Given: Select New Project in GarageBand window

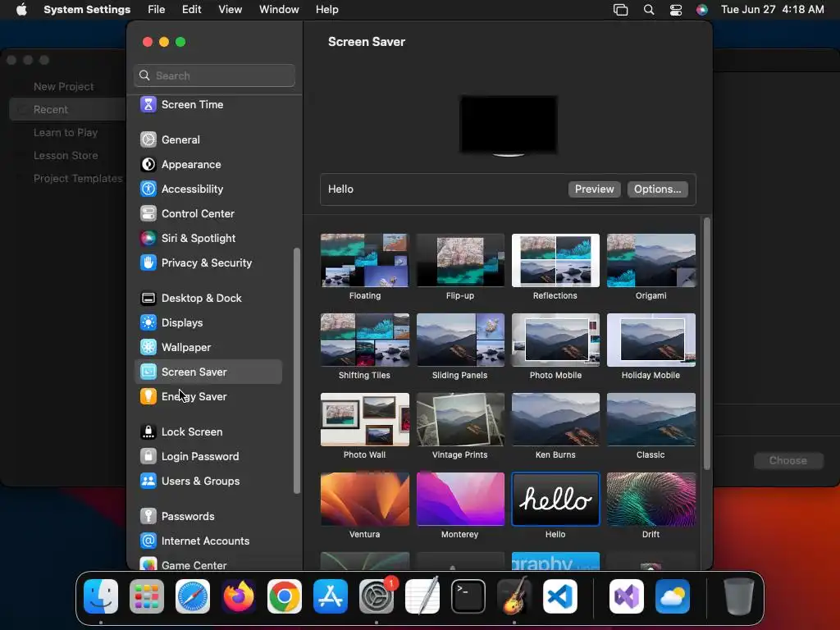Looking at the screenshot, I should coord(63,86).
